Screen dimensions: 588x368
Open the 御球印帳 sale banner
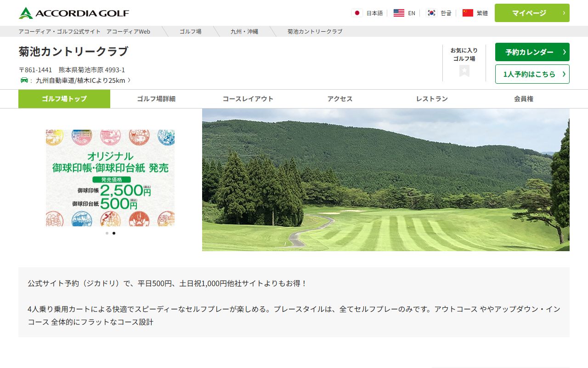click(110, 178)
